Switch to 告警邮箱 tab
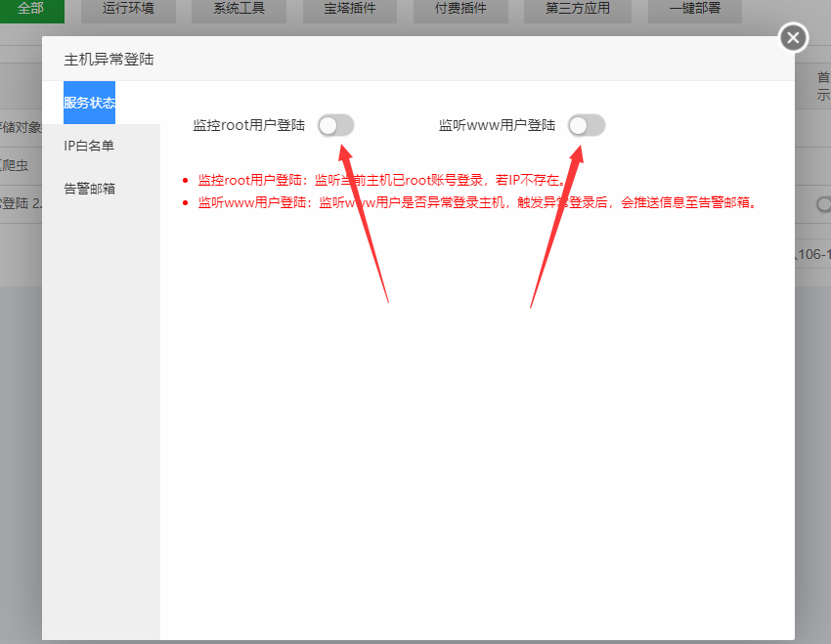The height and width of the screenshot is (644, 831). (x=89, y=189)
